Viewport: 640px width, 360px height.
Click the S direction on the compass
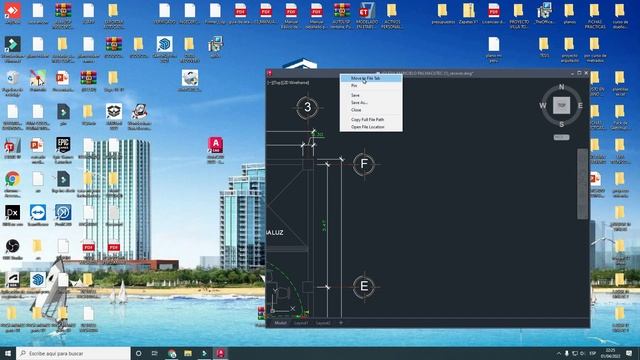pyautogui.click(x=562, y=124)
